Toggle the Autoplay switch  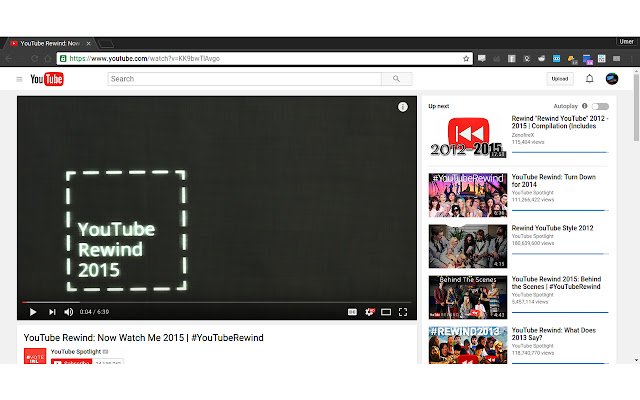600,107
